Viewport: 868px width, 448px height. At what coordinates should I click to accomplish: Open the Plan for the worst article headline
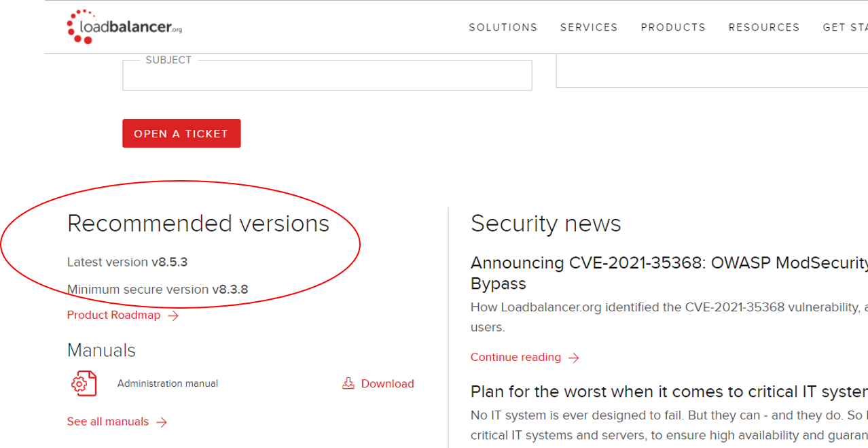click(669, 392)
